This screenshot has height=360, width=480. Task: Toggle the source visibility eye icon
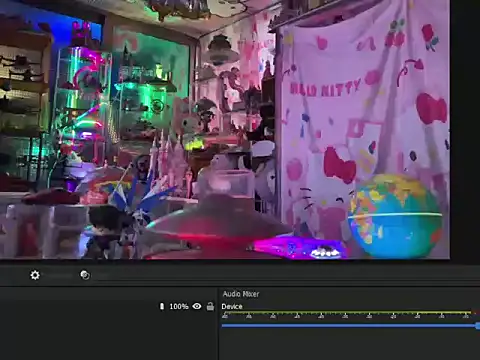click(197, 306)
